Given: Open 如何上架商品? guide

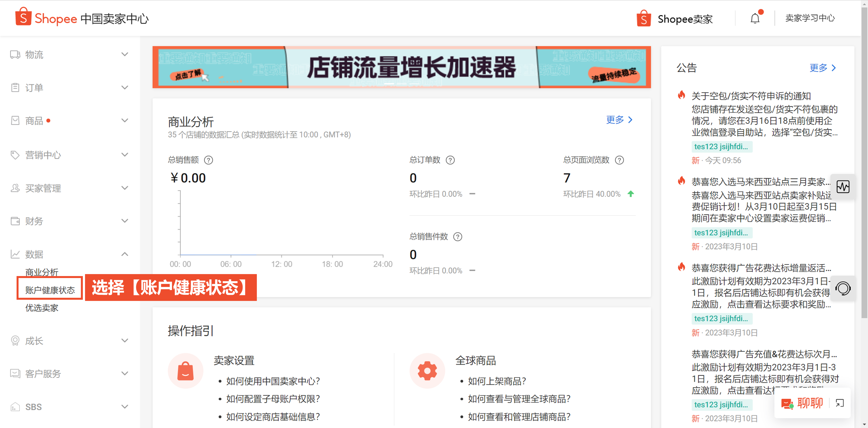Looking at the screenshot, I should [497, 381].
